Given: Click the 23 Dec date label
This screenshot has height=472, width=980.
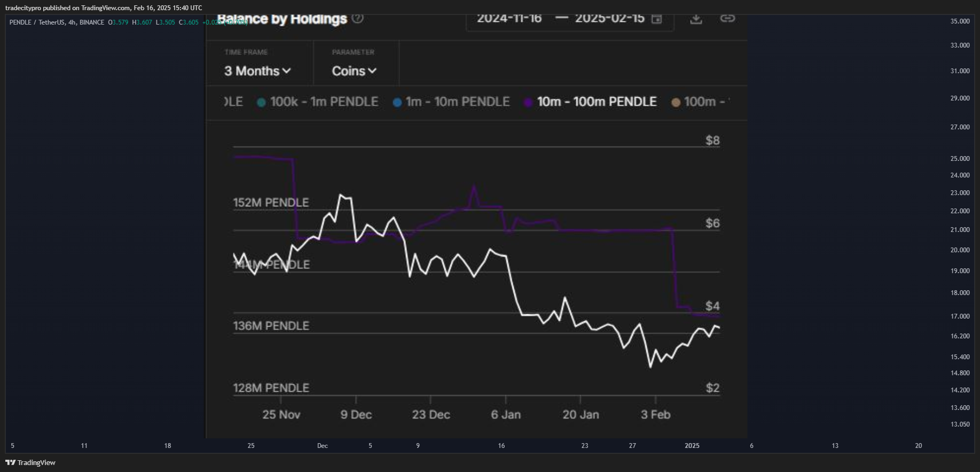Looking at the screenshot, I should tap(431, 415).
